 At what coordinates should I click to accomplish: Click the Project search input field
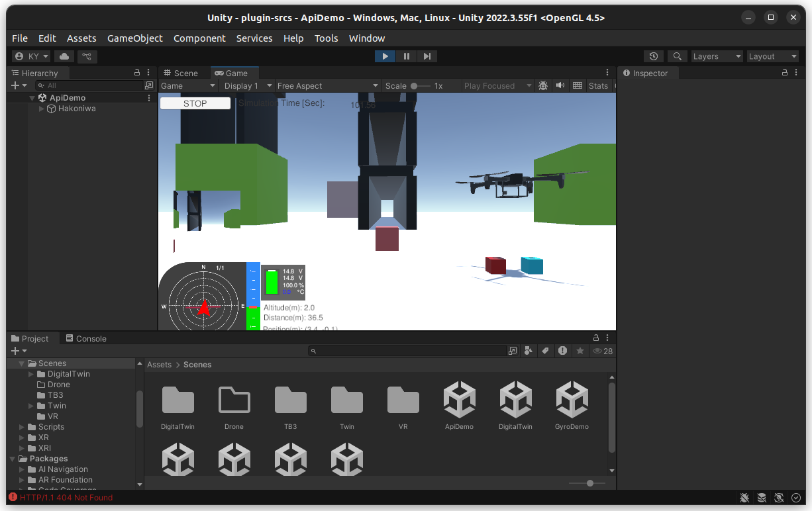click(x=407, y=351)
